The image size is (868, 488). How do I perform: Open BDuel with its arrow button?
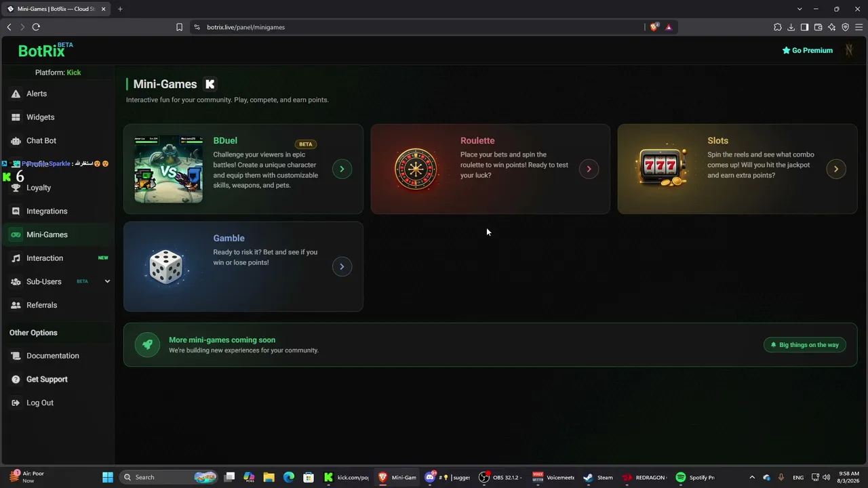(x=342, y=169)
